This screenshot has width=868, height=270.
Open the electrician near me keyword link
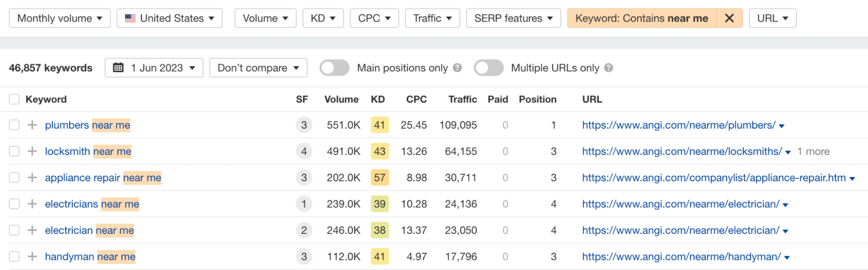[89, 230]
